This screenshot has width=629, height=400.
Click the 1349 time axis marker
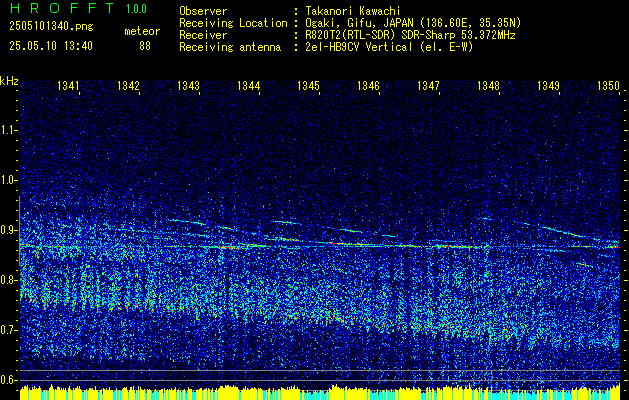tap(548, 85)
